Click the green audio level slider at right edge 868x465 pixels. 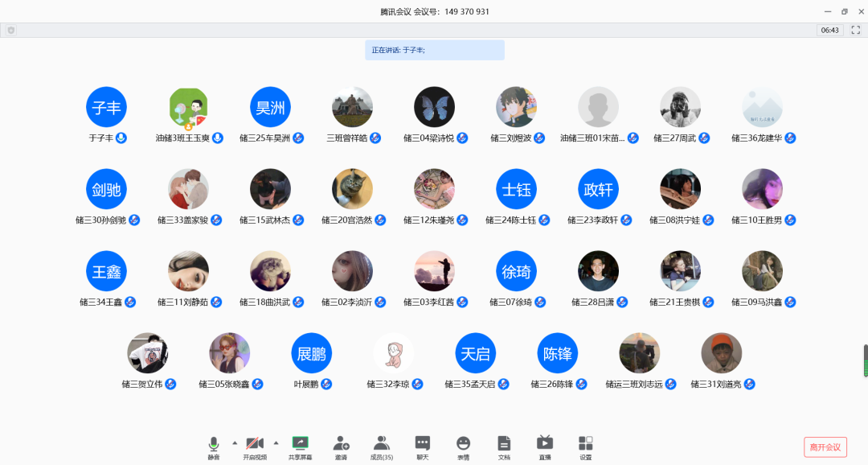pos(865,360)
